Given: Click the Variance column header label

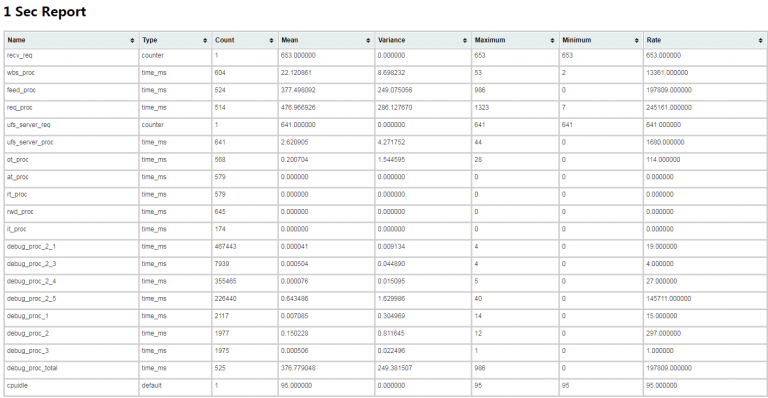Looking at the screenshot, I should tap(391, 40).
